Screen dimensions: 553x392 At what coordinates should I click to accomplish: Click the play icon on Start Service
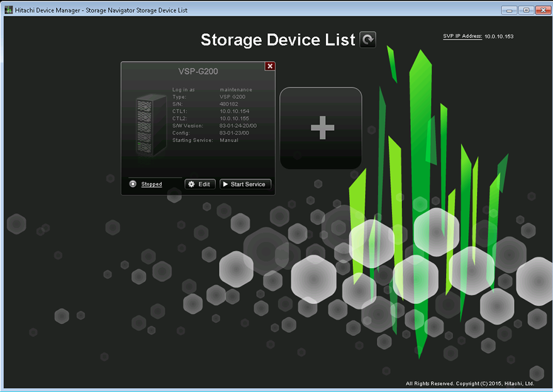pyautogui.click(x=226, y=184)
